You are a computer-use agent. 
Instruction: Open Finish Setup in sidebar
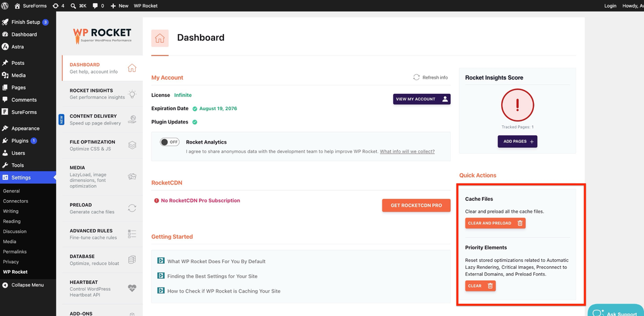tap(28, 22)
